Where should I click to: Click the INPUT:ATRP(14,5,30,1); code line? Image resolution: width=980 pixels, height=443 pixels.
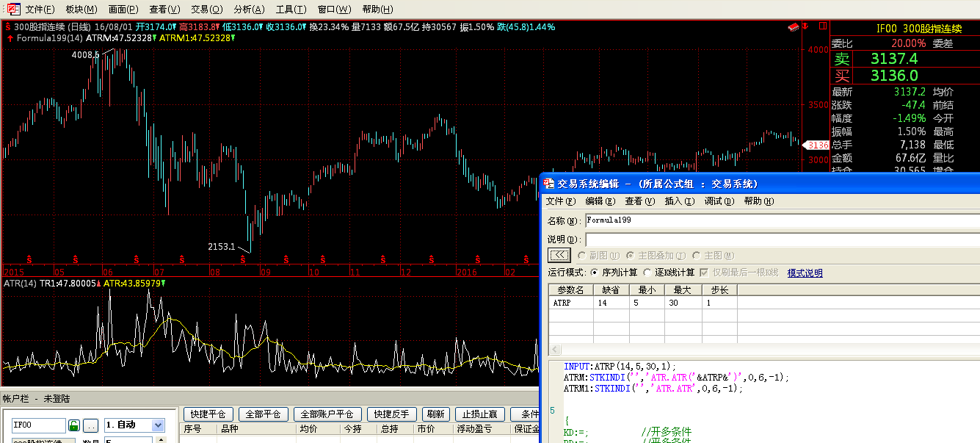click(x=620, y=366)
